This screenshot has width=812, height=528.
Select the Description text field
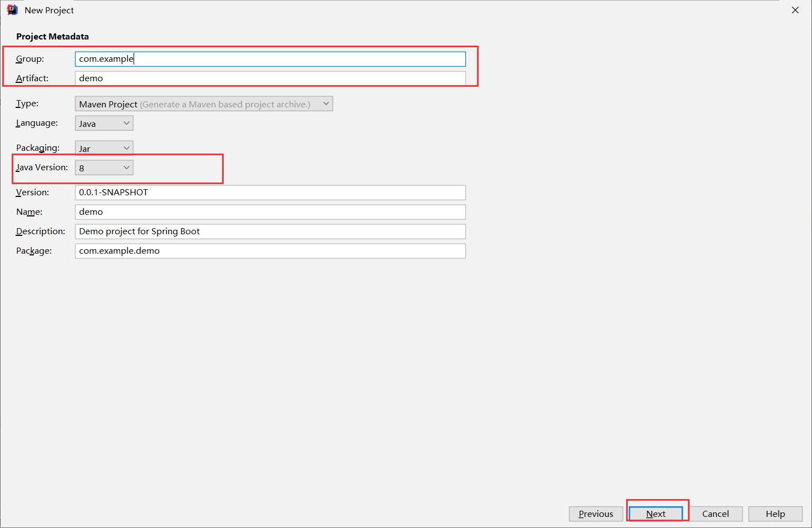[270, 231]
